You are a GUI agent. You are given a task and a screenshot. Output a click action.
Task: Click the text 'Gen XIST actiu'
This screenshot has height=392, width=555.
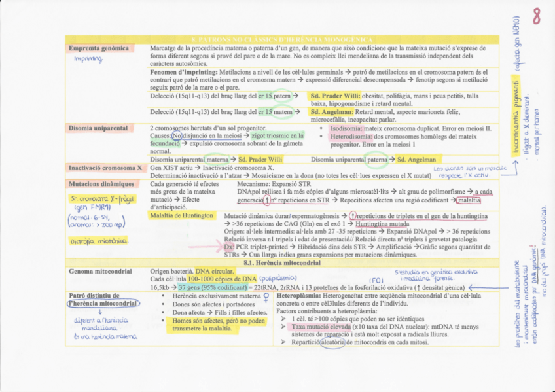(171, 168)
